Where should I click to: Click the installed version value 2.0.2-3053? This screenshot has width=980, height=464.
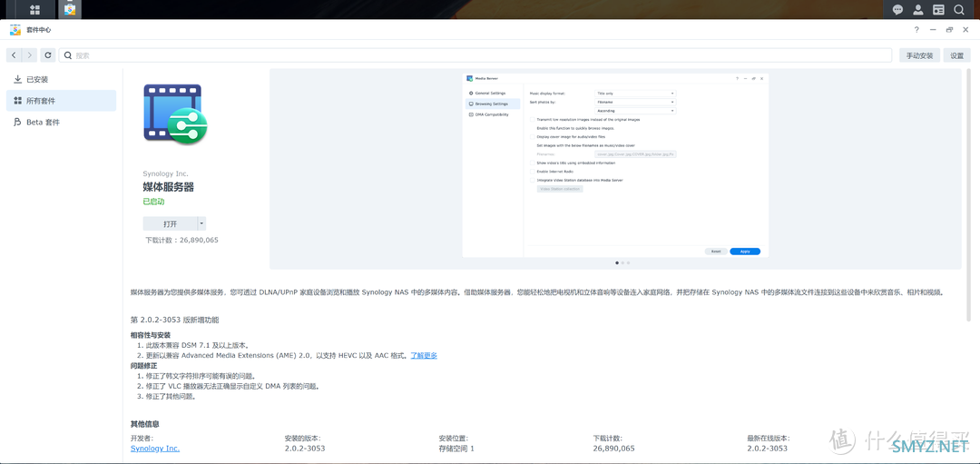pos(305,449)
